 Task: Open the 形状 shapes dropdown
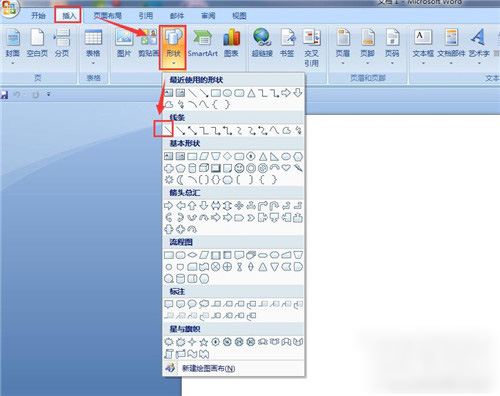click(x=173, y=47)
